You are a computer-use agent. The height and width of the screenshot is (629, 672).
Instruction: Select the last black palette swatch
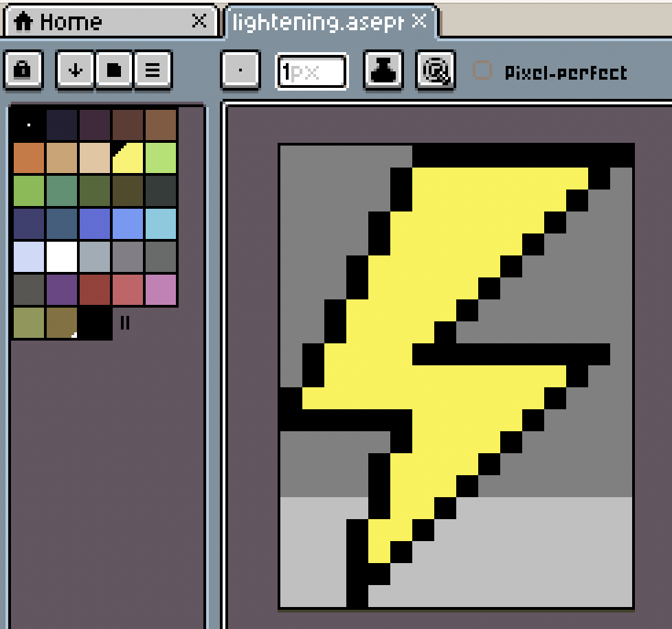point(95,323)
